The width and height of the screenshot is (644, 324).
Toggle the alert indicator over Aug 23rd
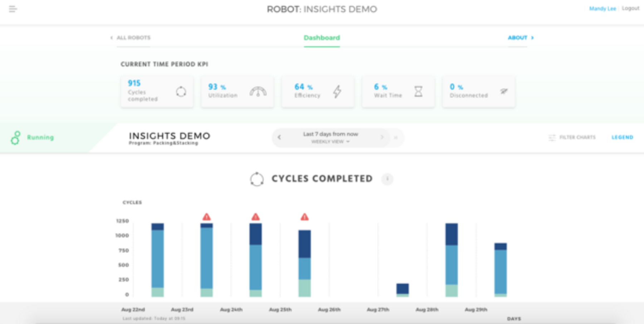(x=206, y=217)
